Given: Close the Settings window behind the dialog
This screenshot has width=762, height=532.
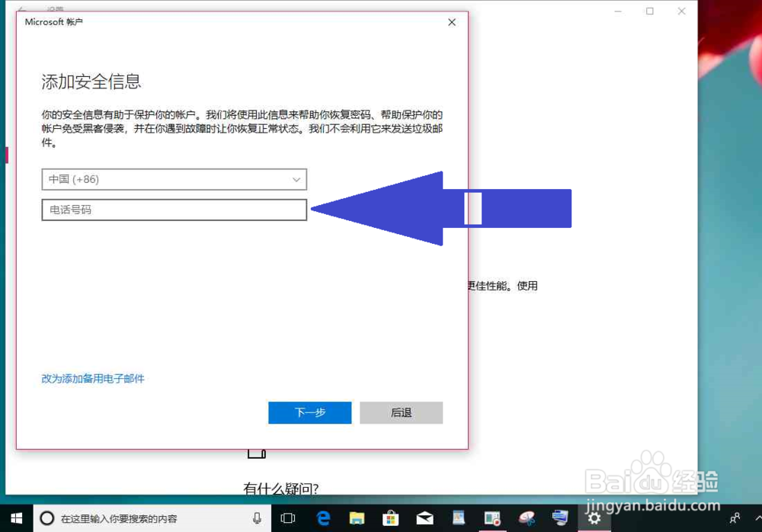Looking at the screenshot, I should click(682, 11).
